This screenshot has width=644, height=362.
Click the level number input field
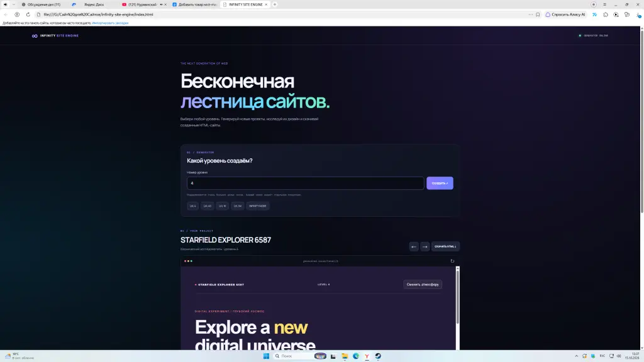tap(305, 183)
